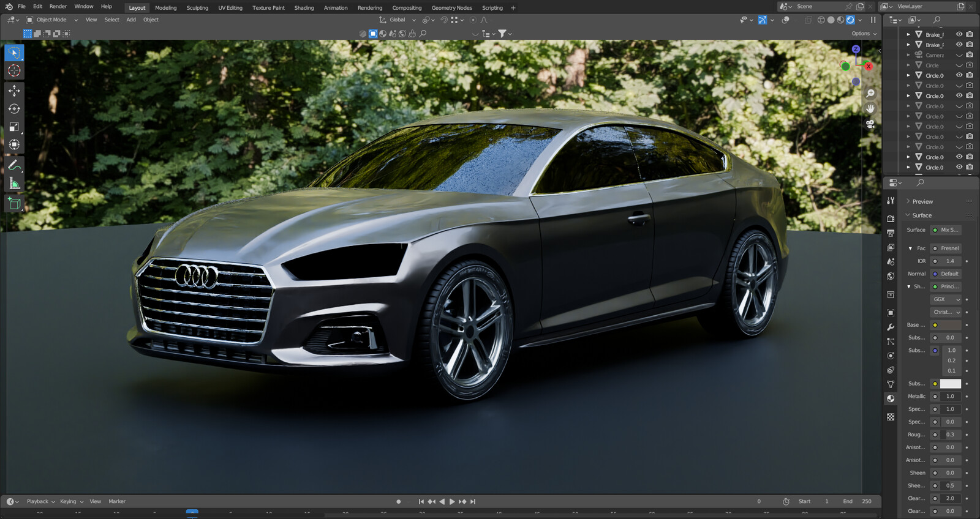Toggle viewport overlays button

[x=785, y=20]
